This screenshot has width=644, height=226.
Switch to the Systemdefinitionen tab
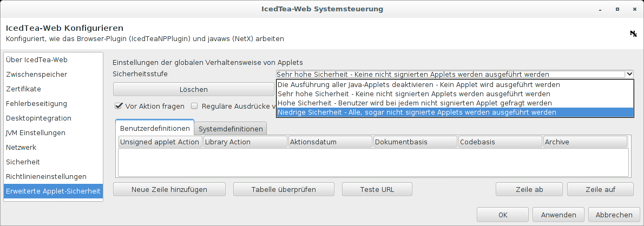pos(231,129)
